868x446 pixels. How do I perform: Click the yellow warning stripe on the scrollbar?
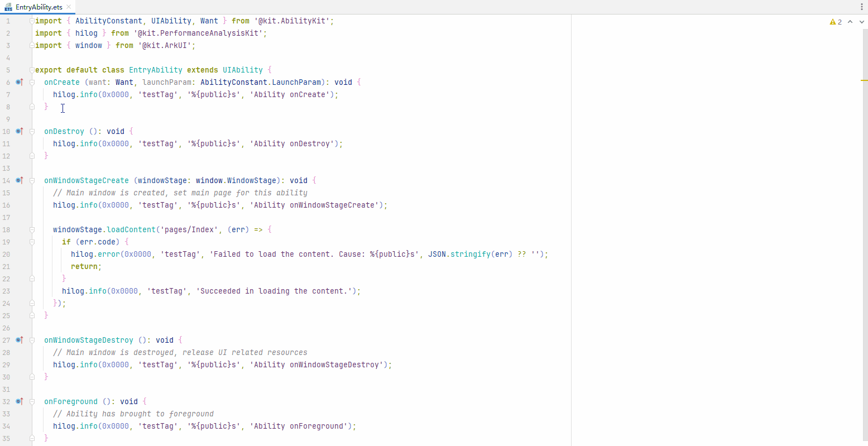click(864, 80)
